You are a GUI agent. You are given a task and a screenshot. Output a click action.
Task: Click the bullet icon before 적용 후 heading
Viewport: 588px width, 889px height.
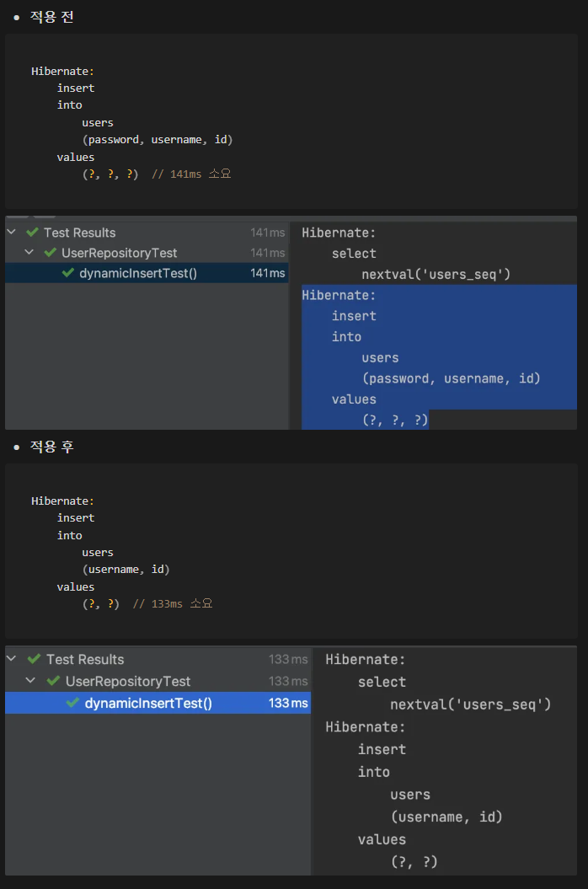tap(15, 447)
